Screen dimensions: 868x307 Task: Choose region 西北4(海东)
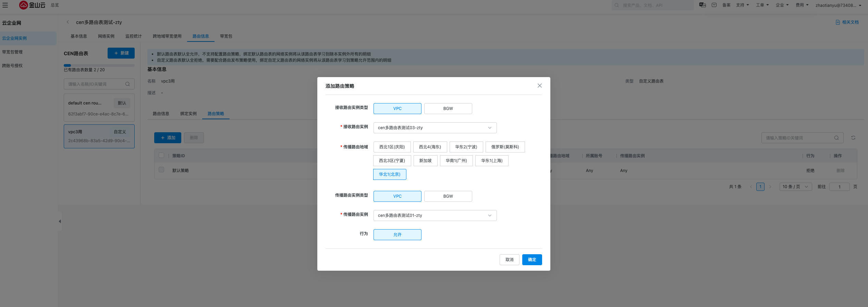pos(430,147)
